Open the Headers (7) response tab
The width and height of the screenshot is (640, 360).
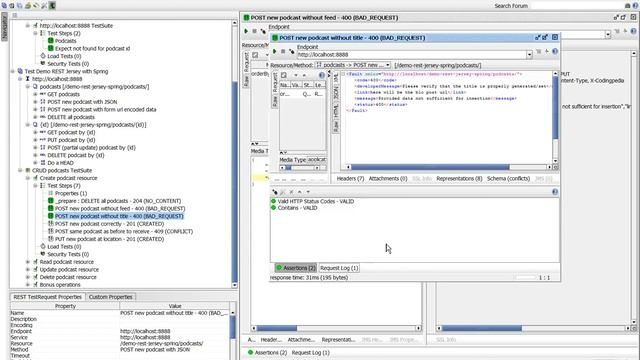tap(350, 179)
